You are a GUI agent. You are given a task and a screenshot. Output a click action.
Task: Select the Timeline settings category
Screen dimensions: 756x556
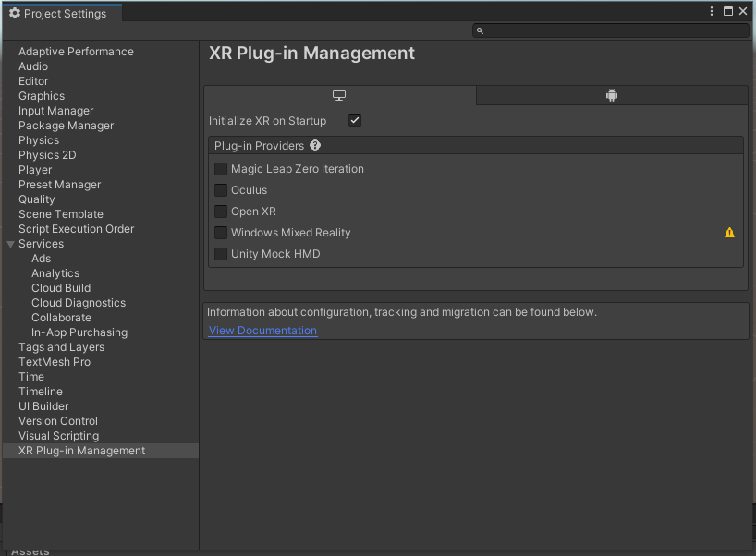41,392
